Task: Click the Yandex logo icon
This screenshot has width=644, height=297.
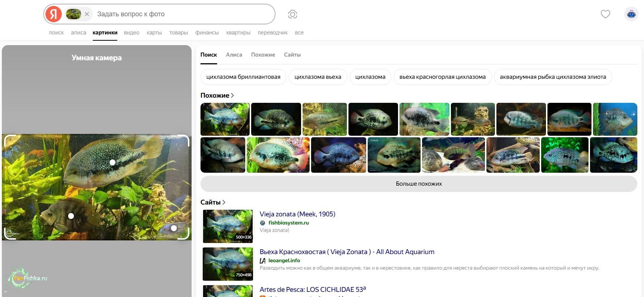Action: click(54, 14)
